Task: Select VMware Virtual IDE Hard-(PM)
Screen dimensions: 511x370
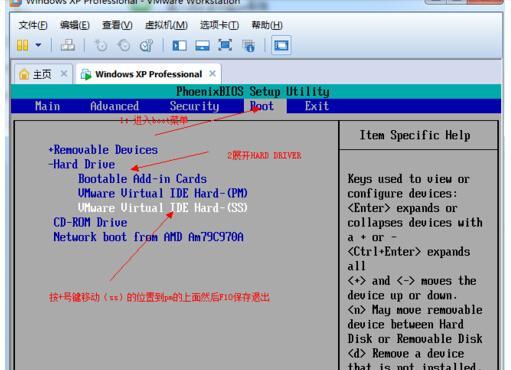Action: pyautogui.click(x=163, y=193)
